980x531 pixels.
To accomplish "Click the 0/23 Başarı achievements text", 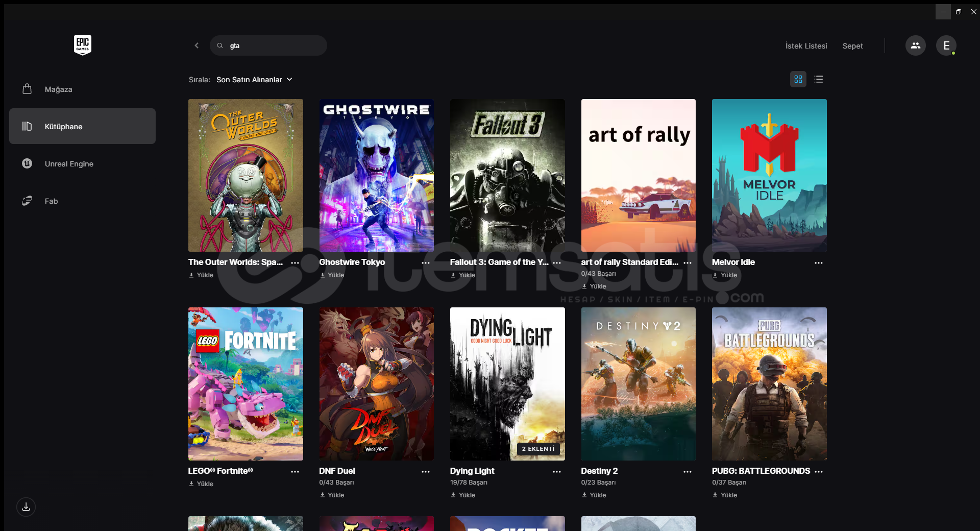I will click(598, 482).
